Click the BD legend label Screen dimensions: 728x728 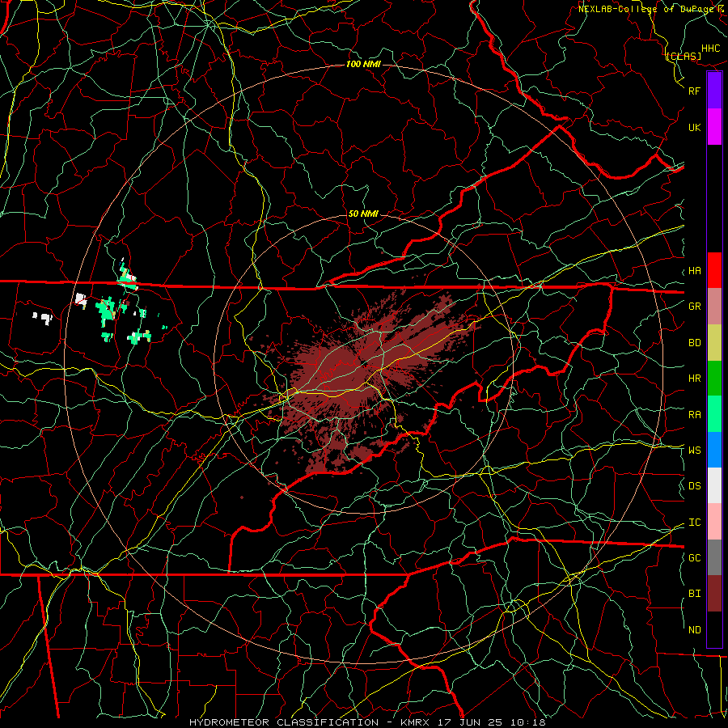(694, 343)
